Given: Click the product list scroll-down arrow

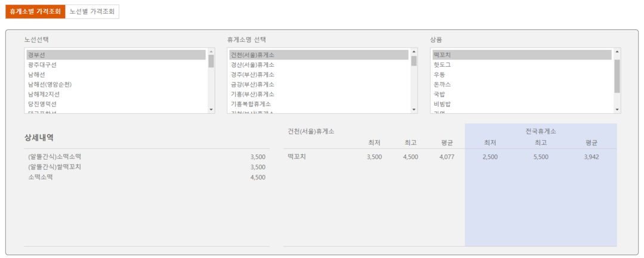Looking at the screenshot, I should (x=617, y=110).
